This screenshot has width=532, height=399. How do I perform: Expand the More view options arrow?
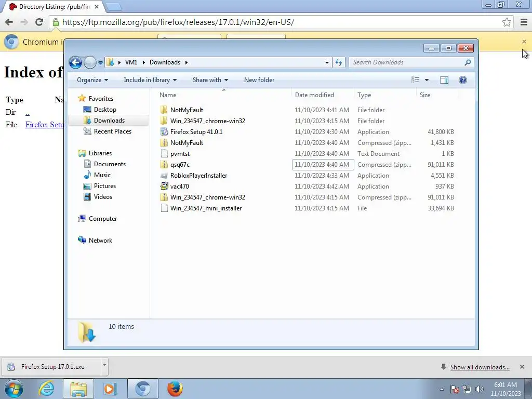tap(427, 80)
